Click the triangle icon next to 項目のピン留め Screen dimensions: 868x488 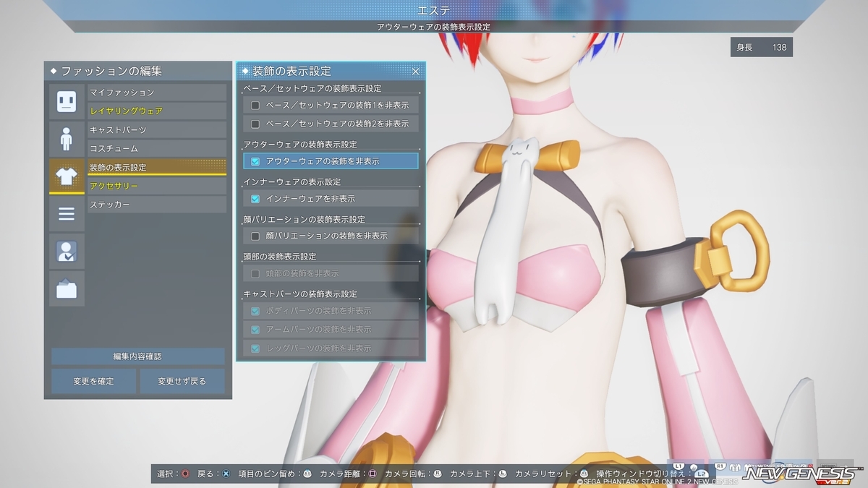(x=307, y=474)
